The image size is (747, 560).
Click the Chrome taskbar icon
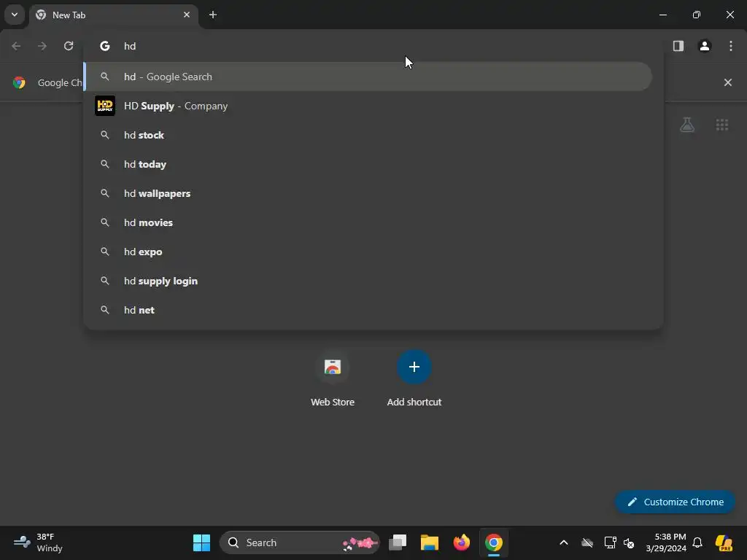tap(494, 542)
